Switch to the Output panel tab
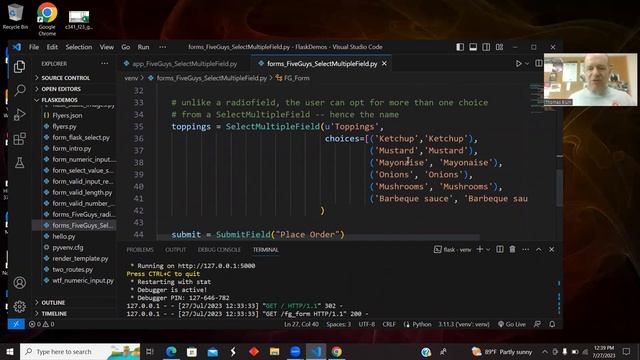 (176, 249)
